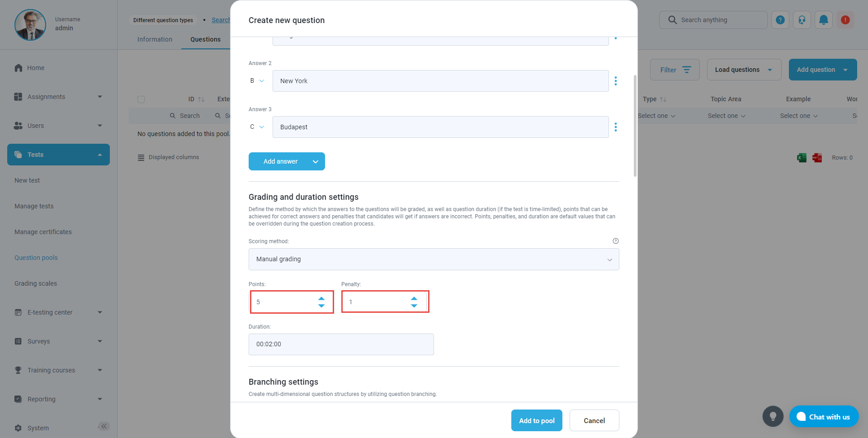
Task: Click the red alert icon
Action: tap(845, 20)
